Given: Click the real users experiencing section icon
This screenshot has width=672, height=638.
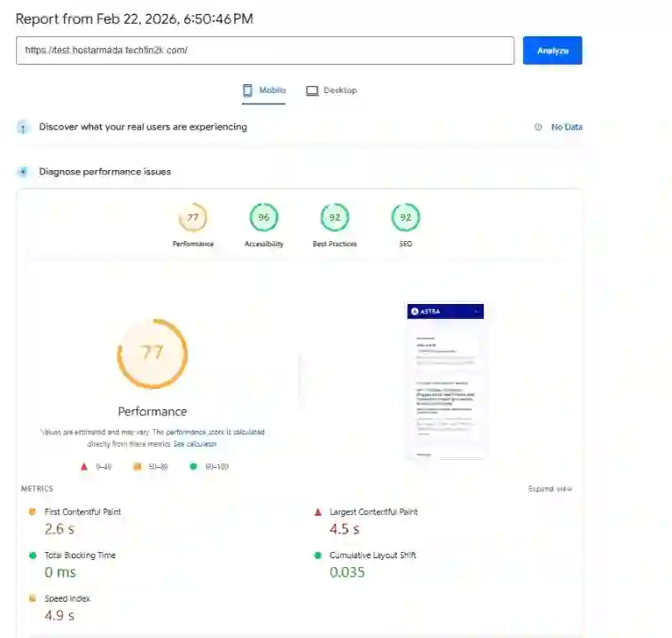Looking at the screenshot, I should point(23,128).
